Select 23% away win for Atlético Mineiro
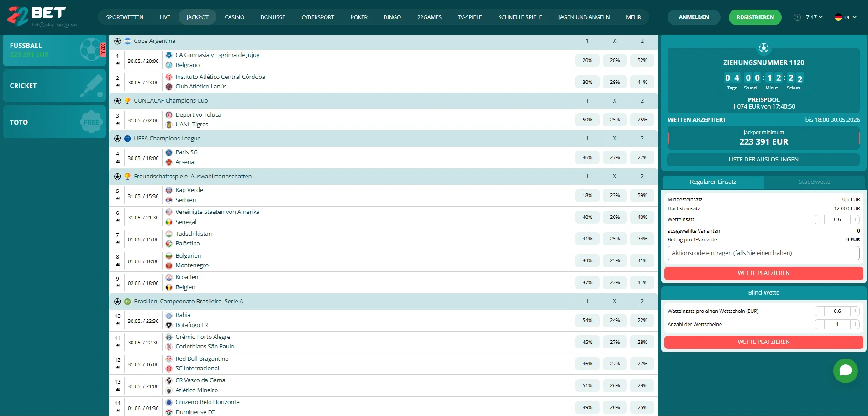 tap(642, 386)
